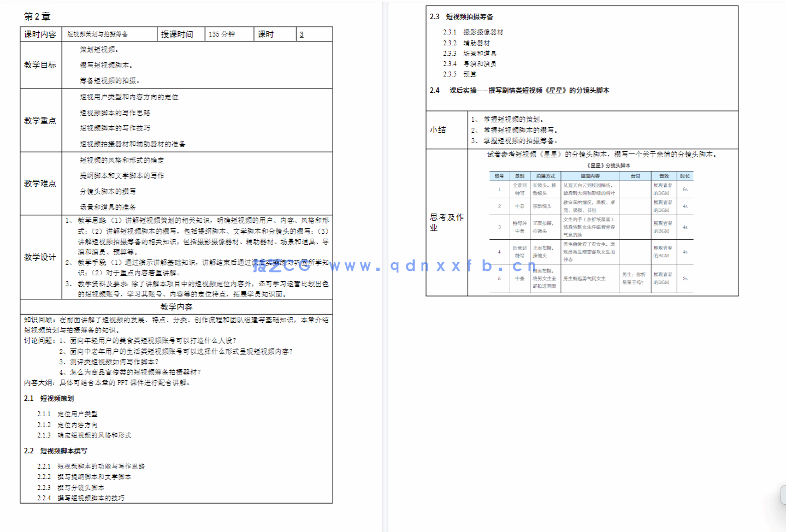Viewport: 786px width, 532px height.
Task: Click the '教学难点' row label
Action: pyautogui.click(x=40, y=184)
